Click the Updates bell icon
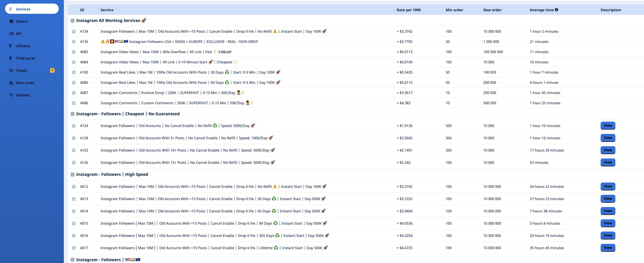644x263 pixels. 11,95
